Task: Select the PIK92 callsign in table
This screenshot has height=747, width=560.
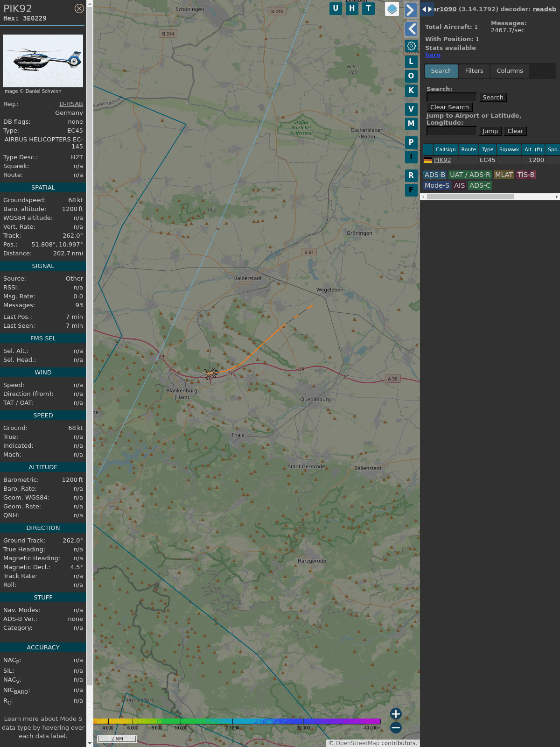Action: click(x=442, y=160)
